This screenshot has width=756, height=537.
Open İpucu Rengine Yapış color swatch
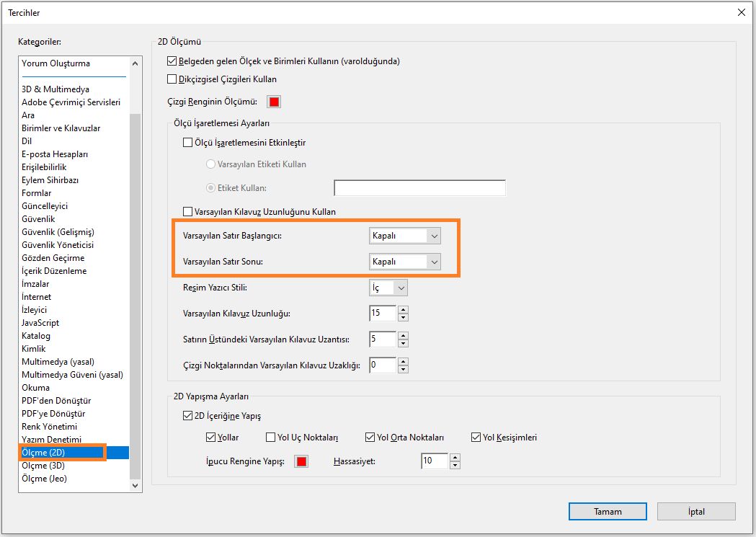pos(301,461)
